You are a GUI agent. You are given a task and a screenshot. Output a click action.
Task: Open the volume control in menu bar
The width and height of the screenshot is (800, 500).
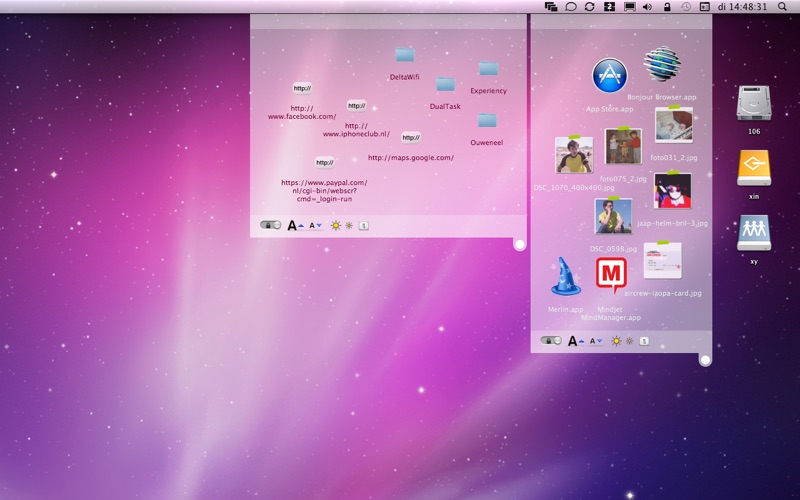pos(647,6)
